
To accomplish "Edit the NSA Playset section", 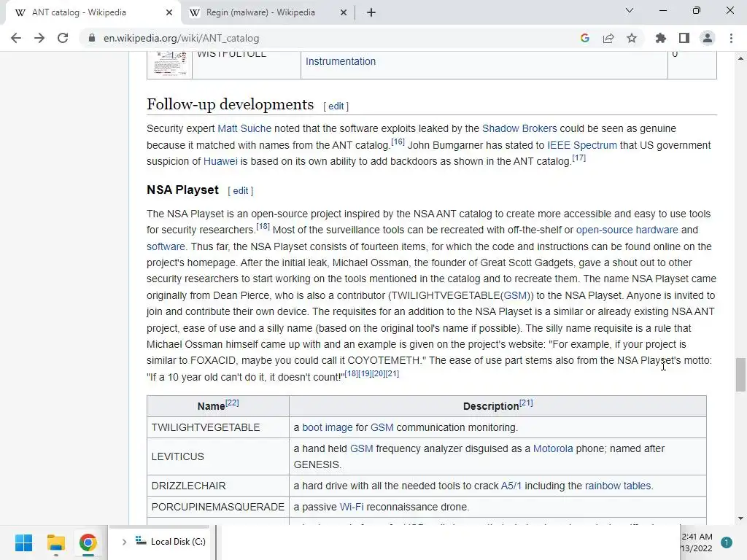I will click(x=240, y=191).
